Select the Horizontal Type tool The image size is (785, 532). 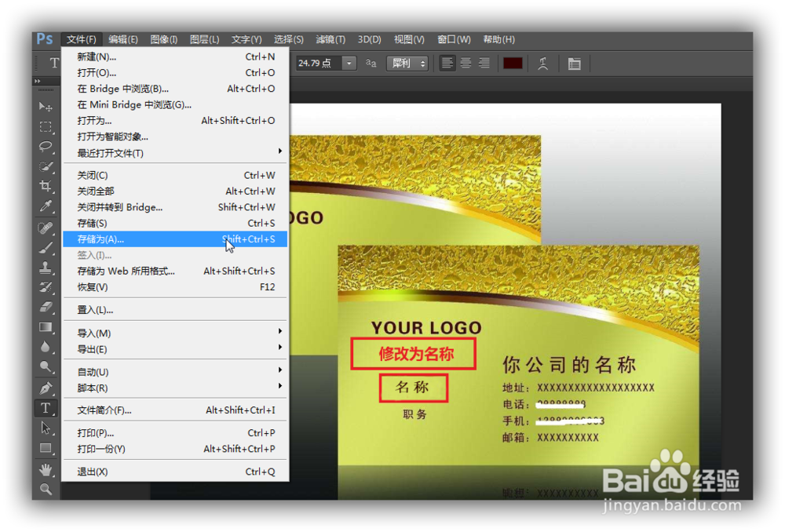point(46,408)
